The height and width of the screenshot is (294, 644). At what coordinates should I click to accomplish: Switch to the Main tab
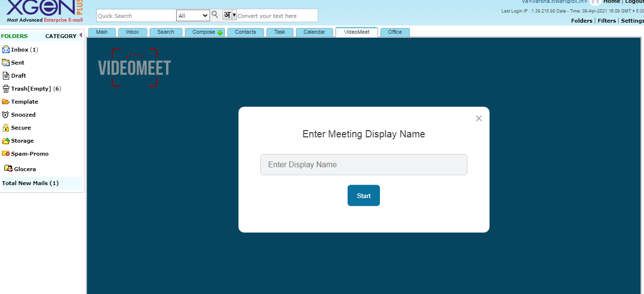102,32
